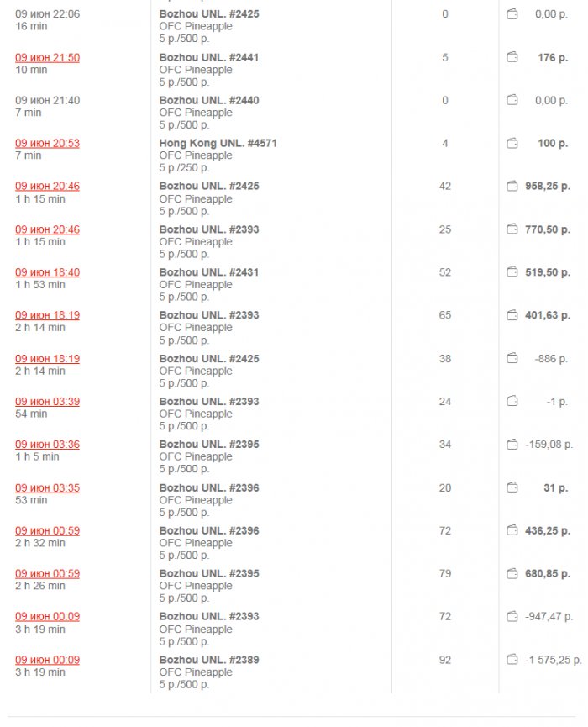Screen dimensions: 588x727
Task: Open the wallet icon beside -1 575,25 р.
Action: coord(512,660)
